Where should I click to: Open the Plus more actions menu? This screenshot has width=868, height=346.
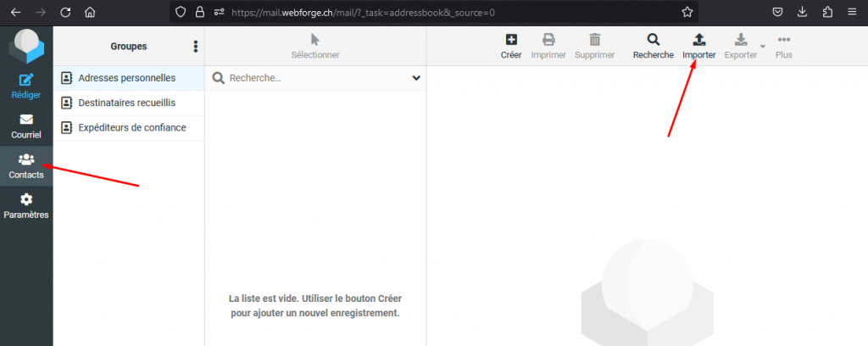(x=784, y=47)
